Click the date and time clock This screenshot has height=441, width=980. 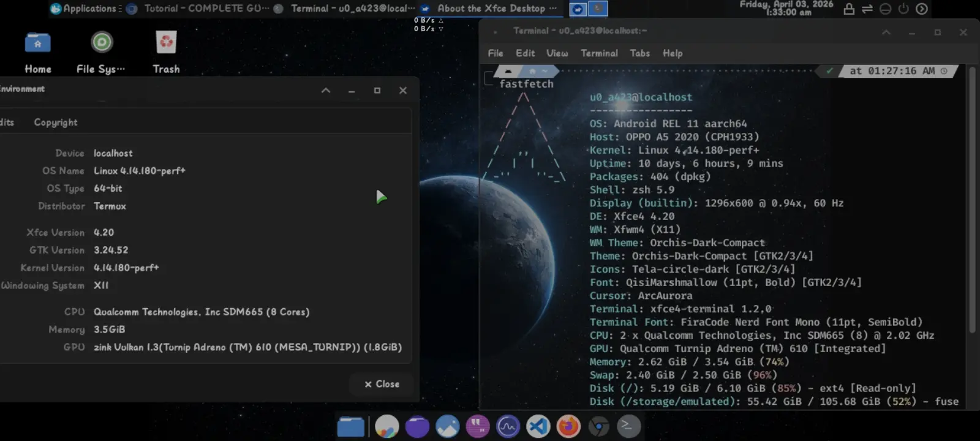pyautogui.click(x=786, y=8)
